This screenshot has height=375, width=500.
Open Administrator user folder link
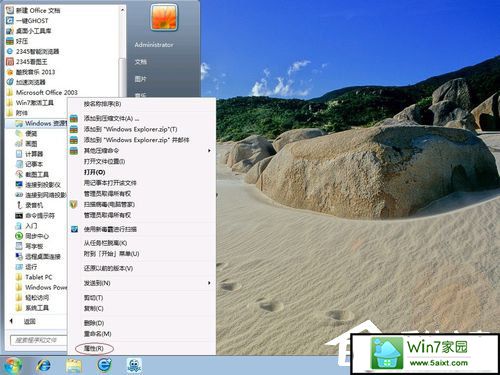click(x=154, y=45)
